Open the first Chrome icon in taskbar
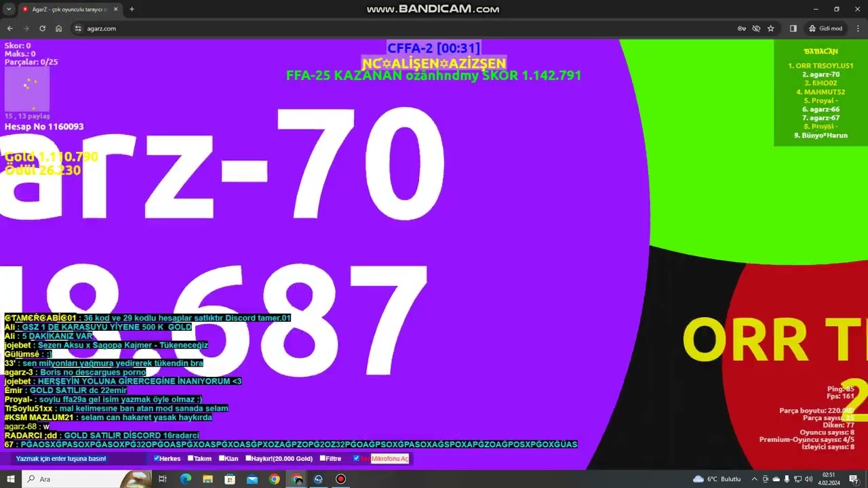Screen dimensions: 868x488 (274, 479)
